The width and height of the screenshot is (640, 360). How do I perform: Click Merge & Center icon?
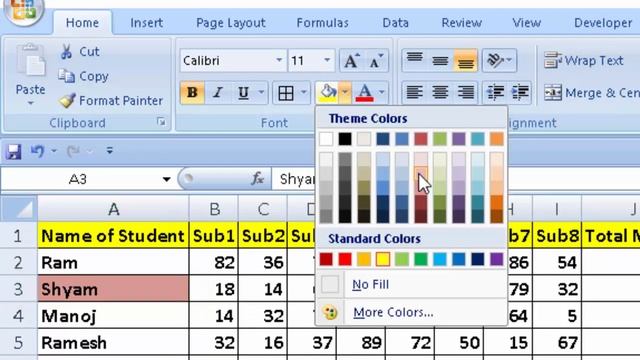(x=553, y=93)
